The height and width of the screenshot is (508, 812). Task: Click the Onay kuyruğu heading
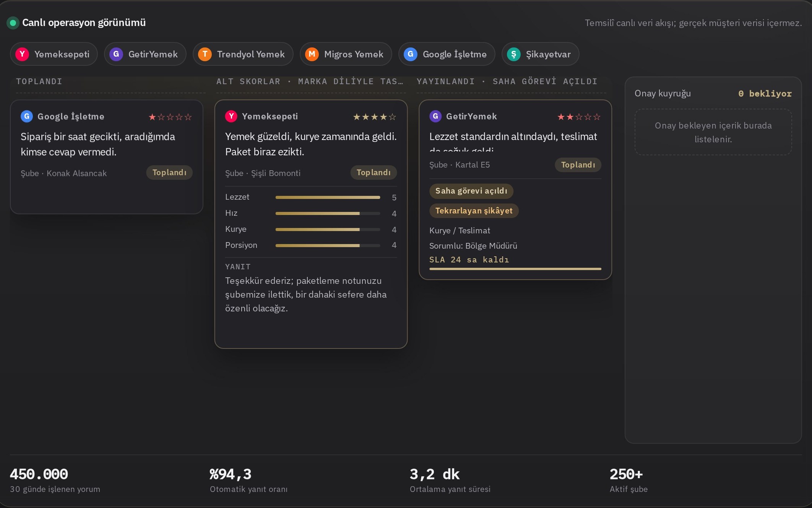663,93
